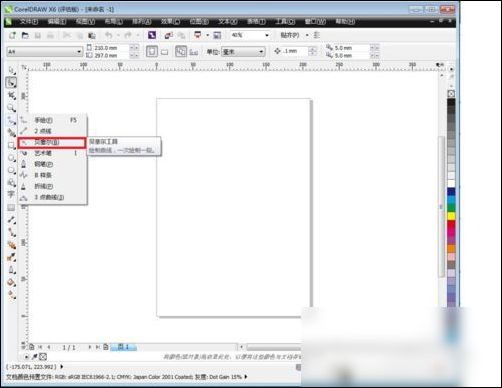Open the A4 page size dropdown
502x388 pixels.
[79, 52]
